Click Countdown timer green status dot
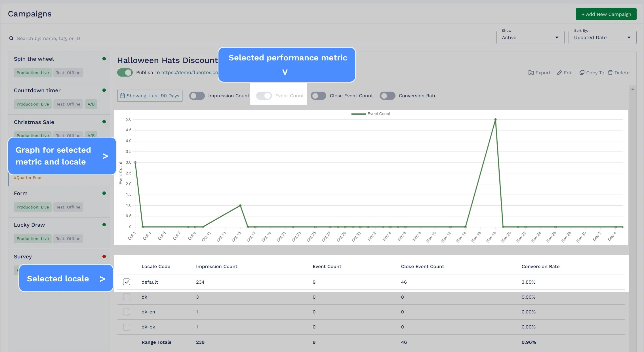 104,90
